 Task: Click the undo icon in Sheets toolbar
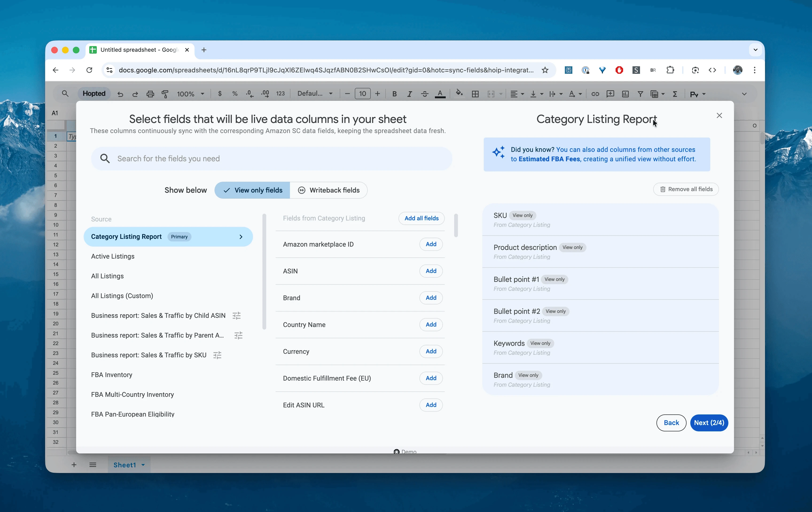coord(120,94)
